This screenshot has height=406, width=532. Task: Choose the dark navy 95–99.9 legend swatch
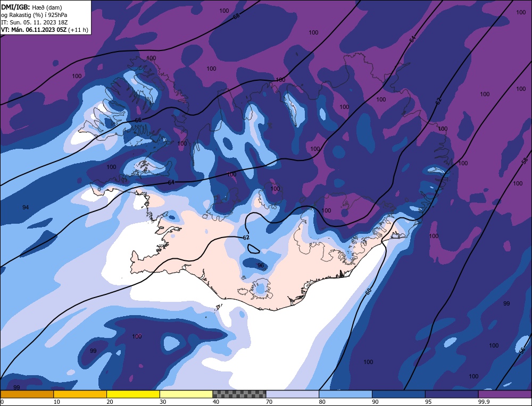pos(452,394)
